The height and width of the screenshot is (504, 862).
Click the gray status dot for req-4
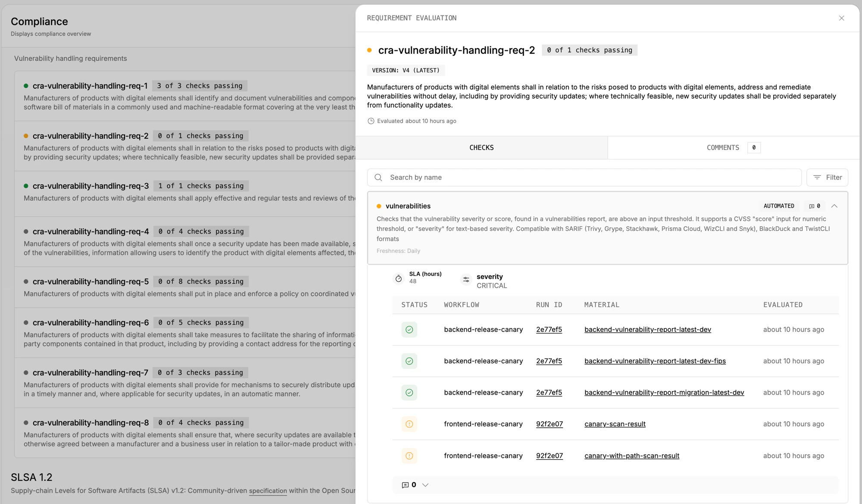pyautogui.click(x=26, y=232)
